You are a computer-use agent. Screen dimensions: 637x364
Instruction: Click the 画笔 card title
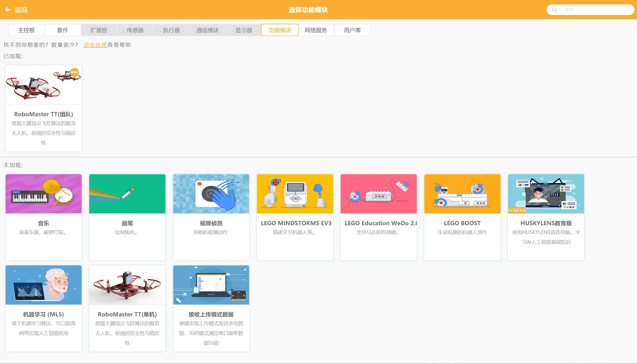coord(127,223)
